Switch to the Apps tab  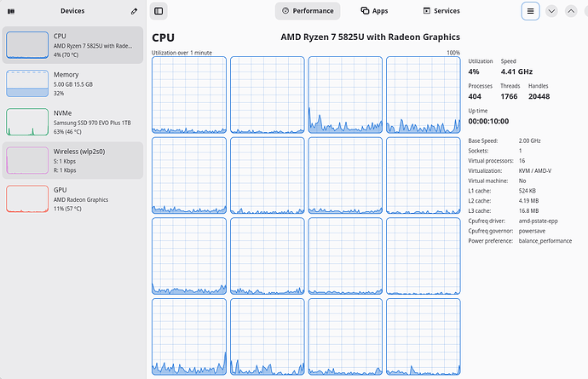[x=374, y=11]
